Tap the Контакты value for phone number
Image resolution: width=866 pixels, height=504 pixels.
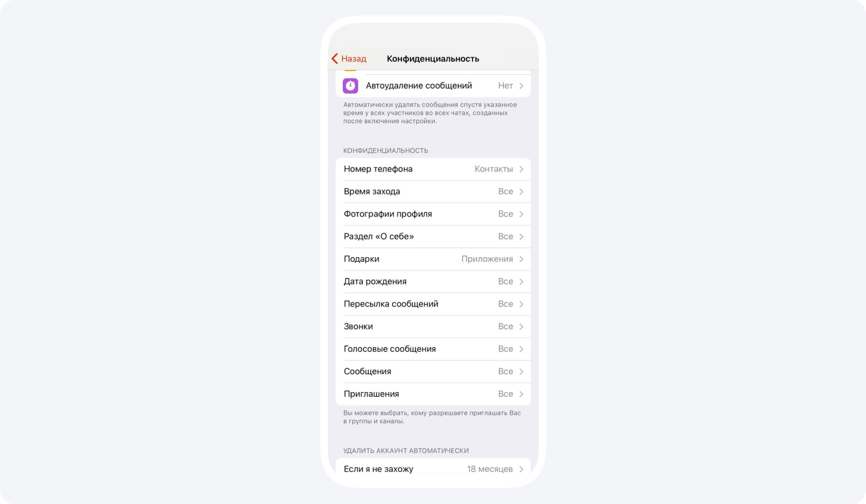pyautogui.click(x=494, y=169)
